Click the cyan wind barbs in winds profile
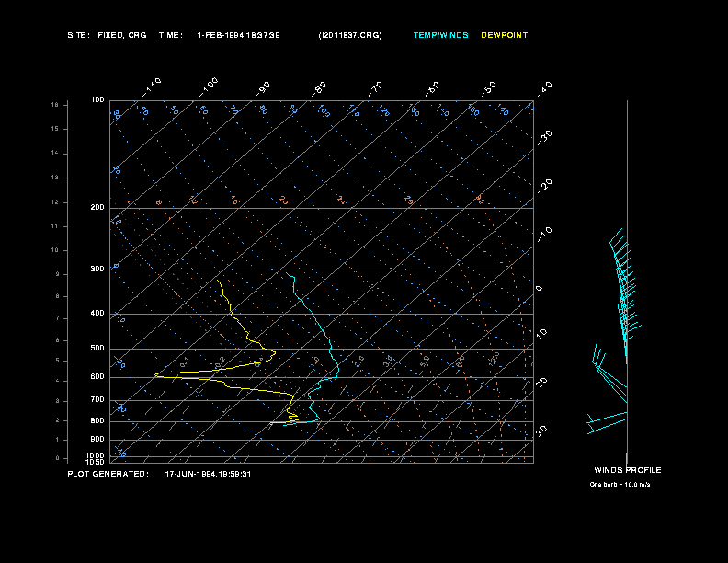The image size is (728, 563). coord(624,297)
